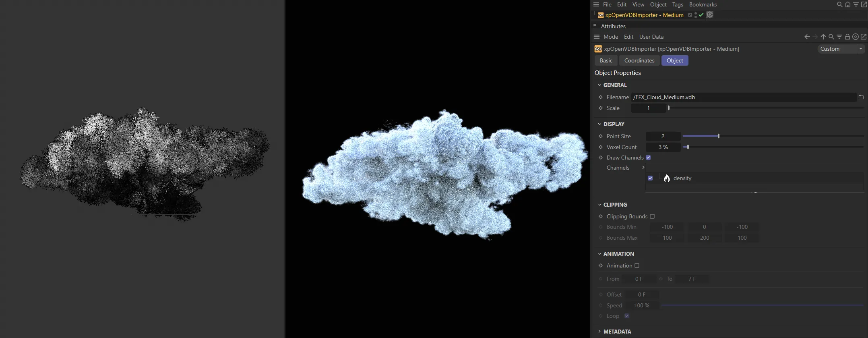Viewport: 868px width, 338px height.
Task: Click the Attributes panel filter icon
Action: tap(839, 37)
